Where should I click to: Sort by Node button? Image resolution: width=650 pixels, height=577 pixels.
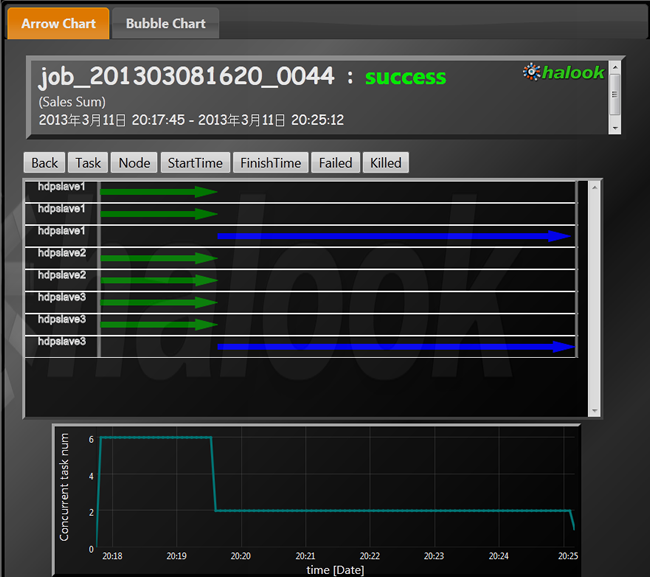click(x=134, y=162)
